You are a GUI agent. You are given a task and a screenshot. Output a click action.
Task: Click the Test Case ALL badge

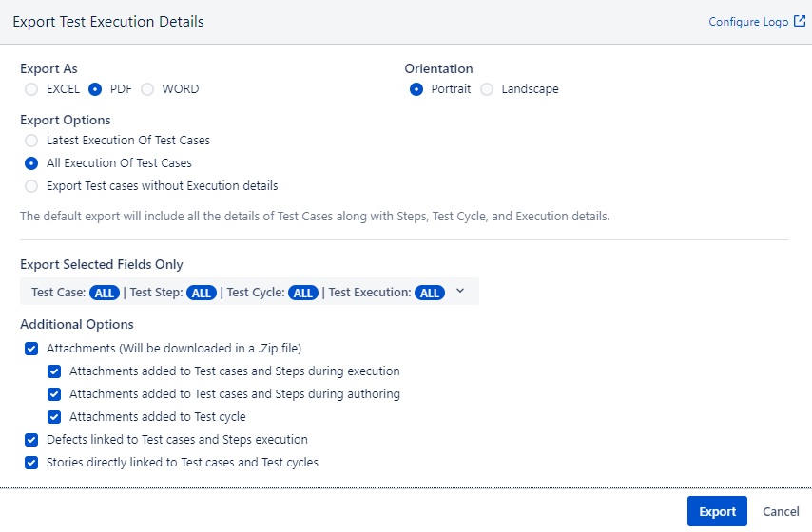pyautogui.click(x=104, y=293)
